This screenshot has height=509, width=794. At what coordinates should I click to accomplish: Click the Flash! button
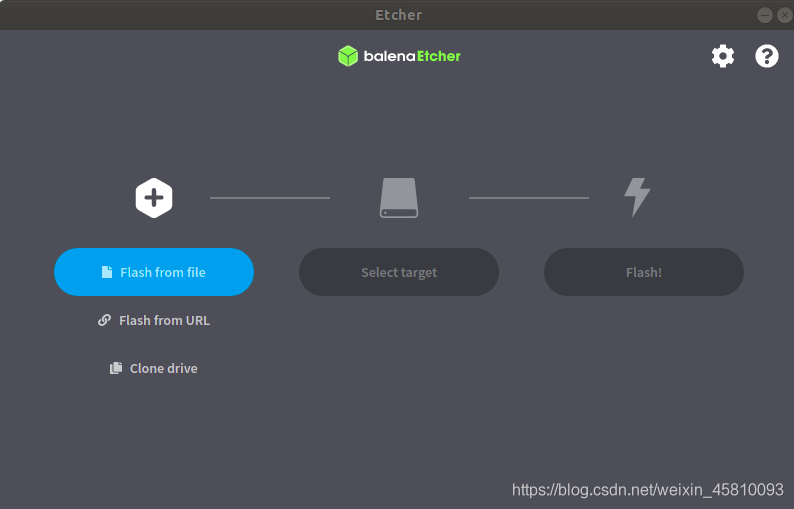[644, 272]
